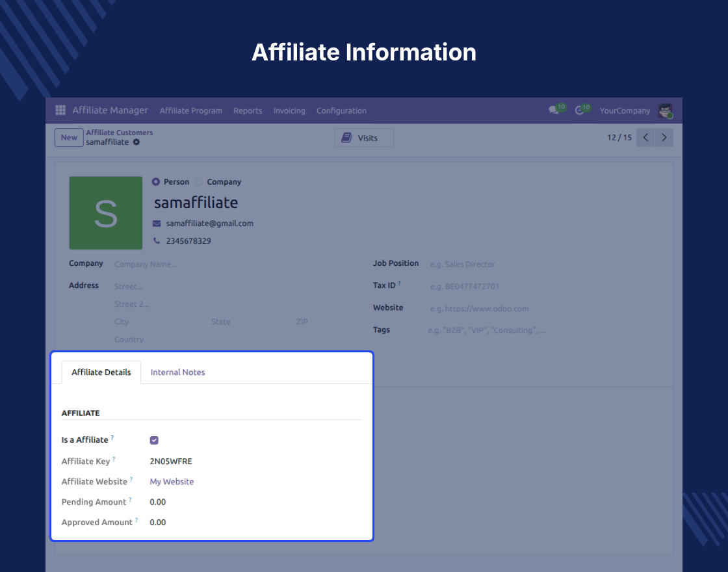Click the phone icon
Viewport: 728px width, 572px height.
157,240
